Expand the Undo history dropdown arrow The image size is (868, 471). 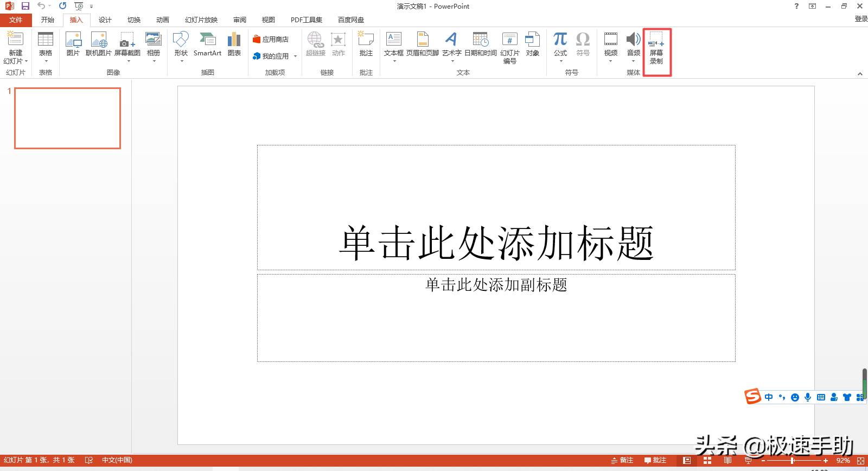coord(50,6)
